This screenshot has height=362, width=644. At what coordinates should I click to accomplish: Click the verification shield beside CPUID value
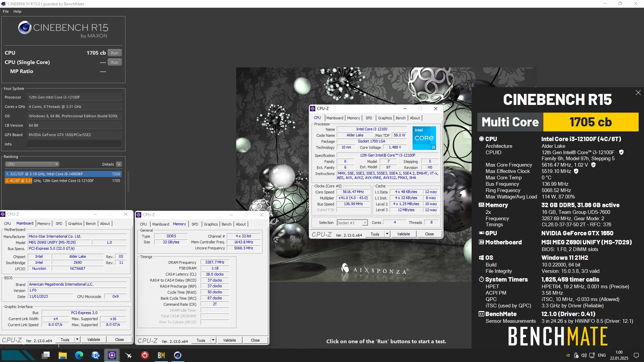[x=621, y=152]
